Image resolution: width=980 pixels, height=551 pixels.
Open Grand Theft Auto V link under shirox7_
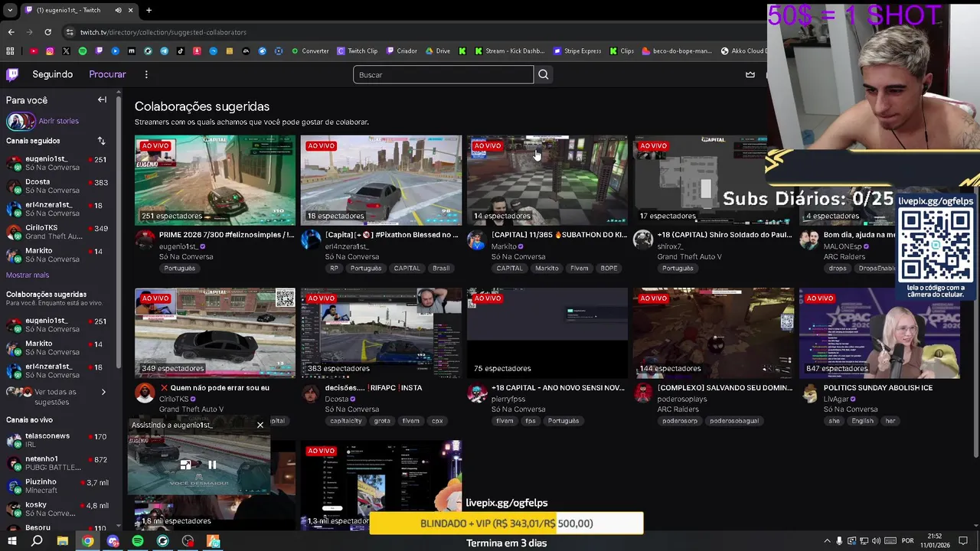point(689,256)
